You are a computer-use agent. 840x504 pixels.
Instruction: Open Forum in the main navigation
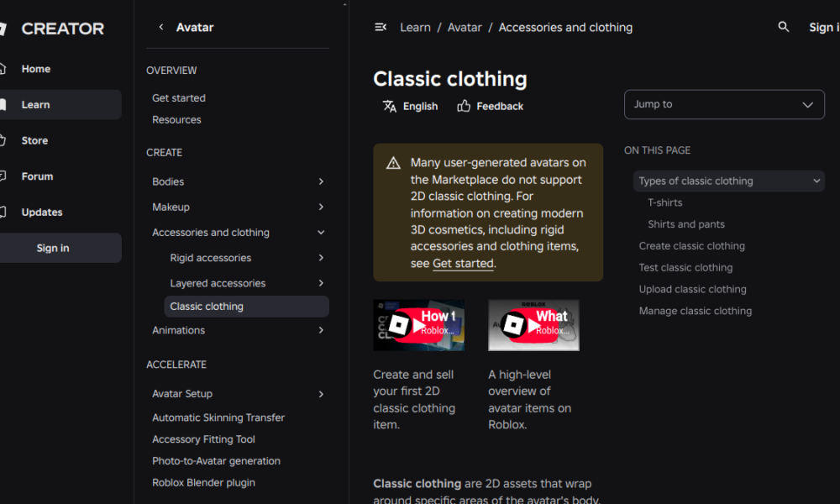38,176
